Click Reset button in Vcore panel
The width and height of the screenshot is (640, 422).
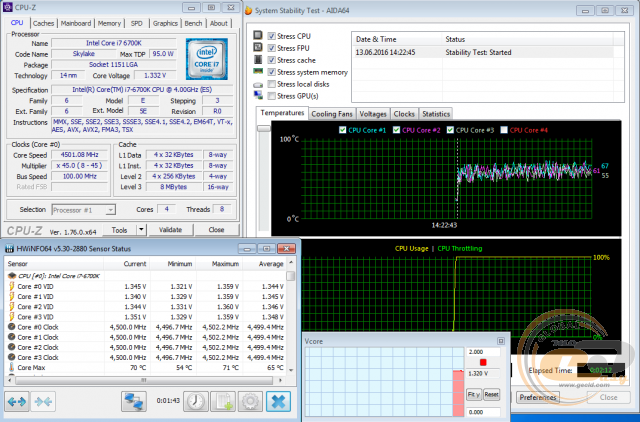(491, 394)
